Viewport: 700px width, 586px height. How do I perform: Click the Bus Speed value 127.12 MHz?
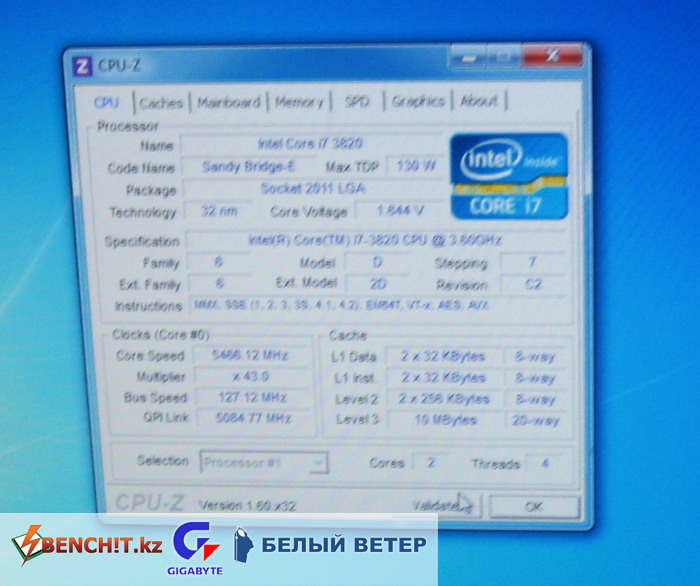point(252,397)
